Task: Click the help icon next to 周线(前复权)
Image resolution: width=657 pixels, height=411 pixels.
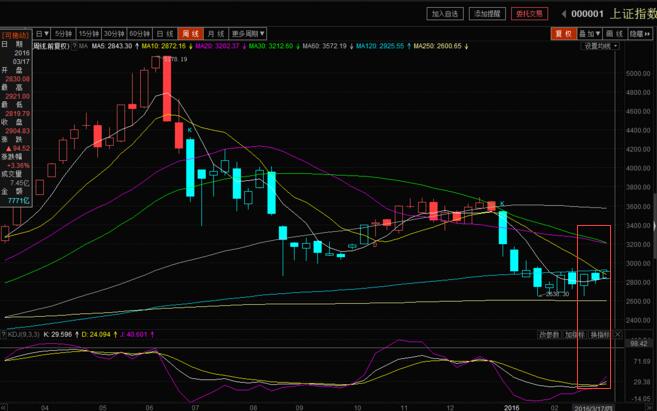Action: 73,46
